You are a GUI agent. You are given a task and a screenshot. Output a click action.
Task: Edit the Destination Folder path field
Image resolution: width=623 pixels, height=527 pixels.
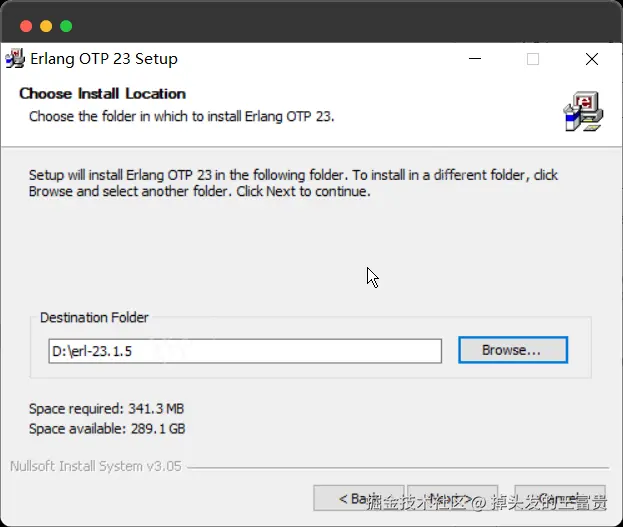[245, 351]
